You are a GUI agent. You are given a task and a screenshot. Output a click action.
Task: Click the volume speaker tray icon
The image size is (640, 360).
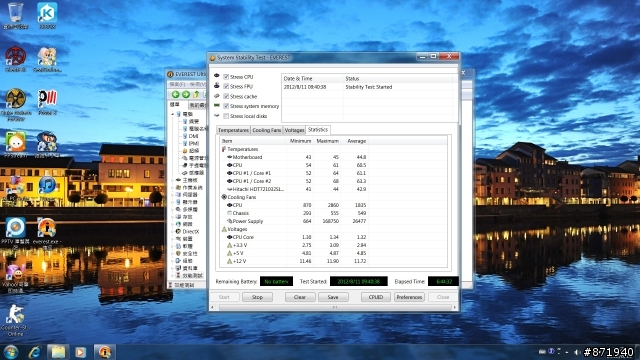click(x=577, y=352)
